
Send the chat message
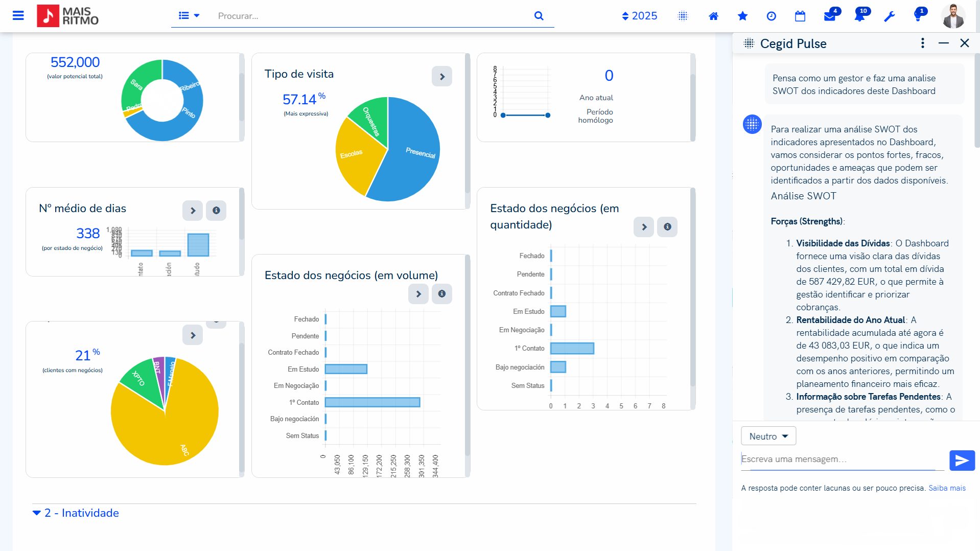tap(962, 461)
